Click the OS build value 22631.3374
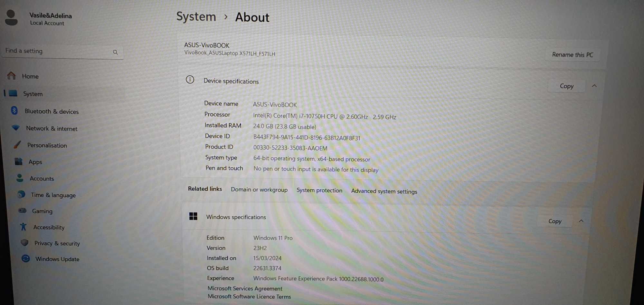Image resolution: width=644 pixels, height=305 pixels. [x=267, y=268]
